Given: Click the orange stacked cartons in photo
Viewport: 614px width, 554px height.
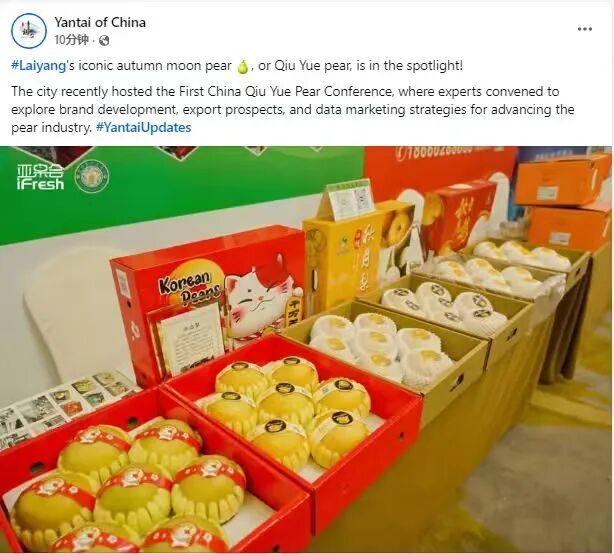Looking at the screenshot, I should point(563,202).
